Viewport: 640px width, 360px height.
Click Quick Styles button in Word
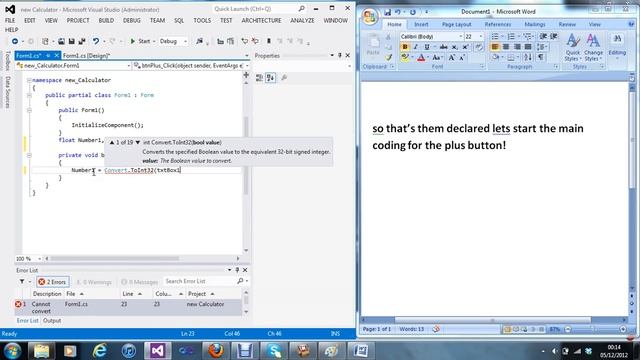573,49
